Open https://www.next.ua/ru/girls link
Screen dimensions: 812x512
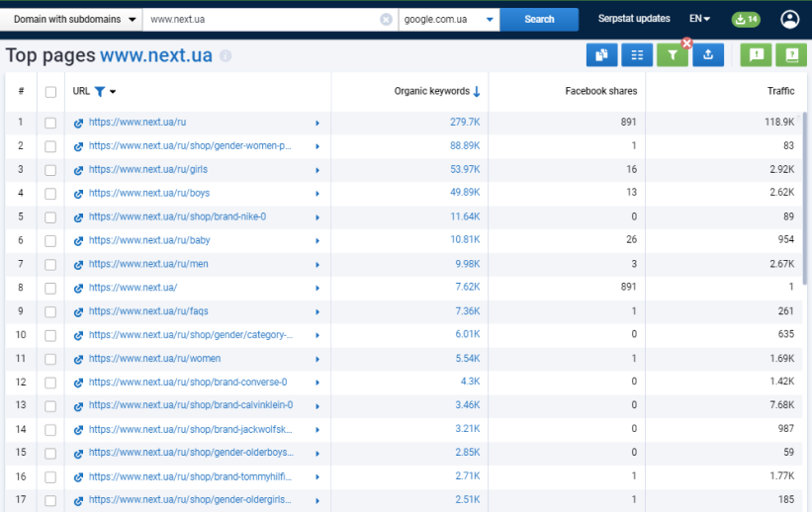click(148, 169)
